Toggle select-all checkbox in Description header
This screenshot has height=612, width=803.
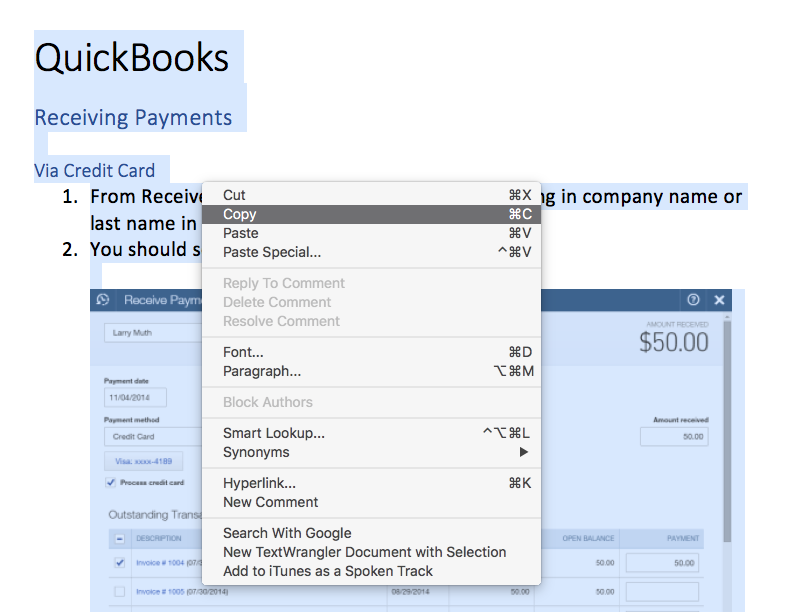coord(119,538)
